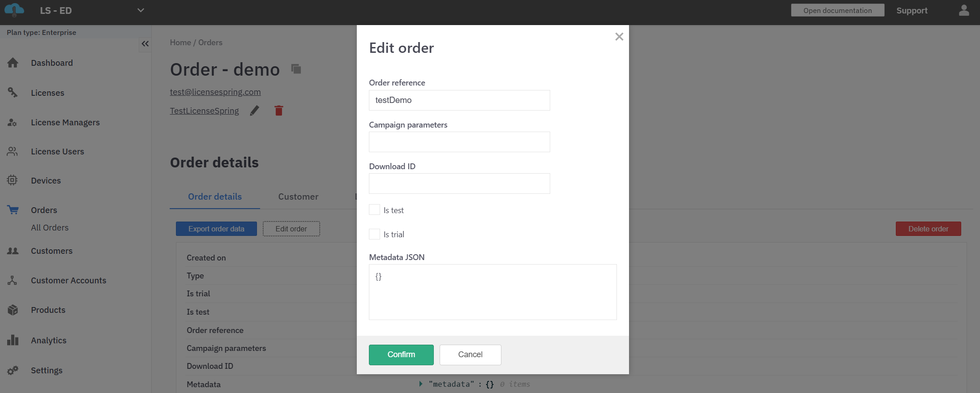Open the LS - ED account dropdown

pos(140,10)
